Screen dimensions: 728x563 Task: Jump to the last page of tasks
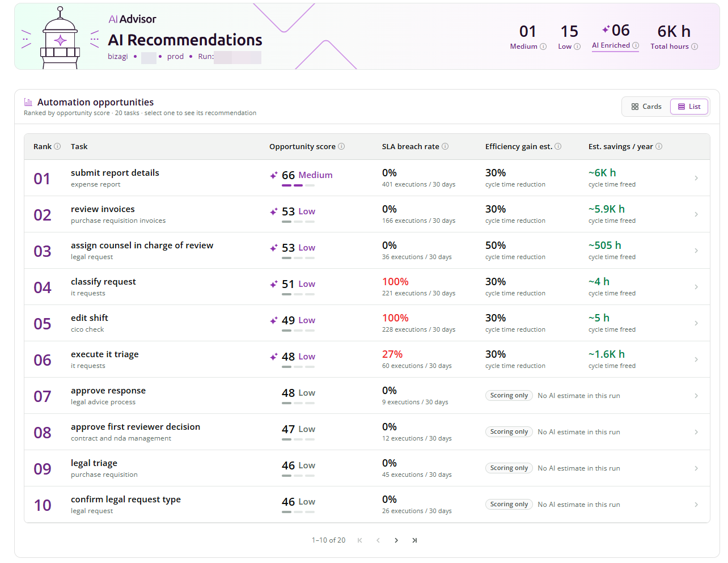coord(414,540)
